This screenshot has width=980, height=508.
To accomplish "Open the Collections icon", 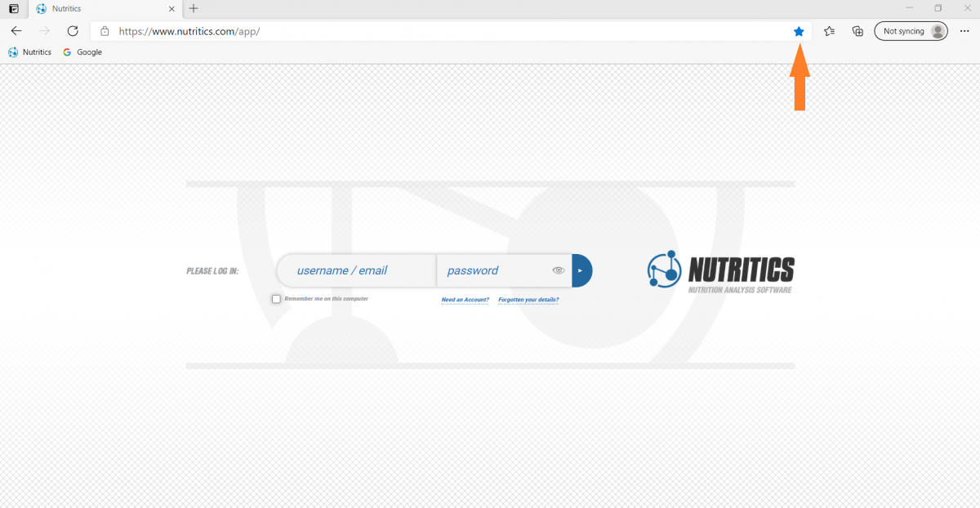I will point(857,31).
